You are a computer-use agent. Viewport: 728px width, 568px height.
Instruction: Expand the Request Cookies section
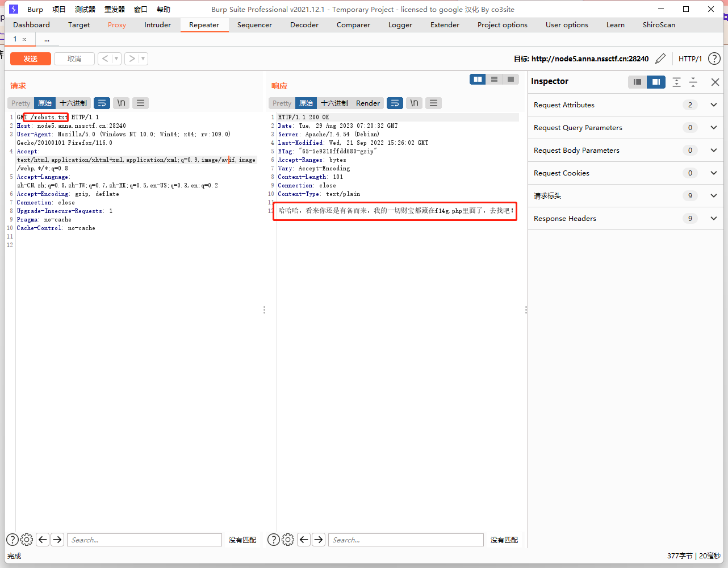[714, 173]
